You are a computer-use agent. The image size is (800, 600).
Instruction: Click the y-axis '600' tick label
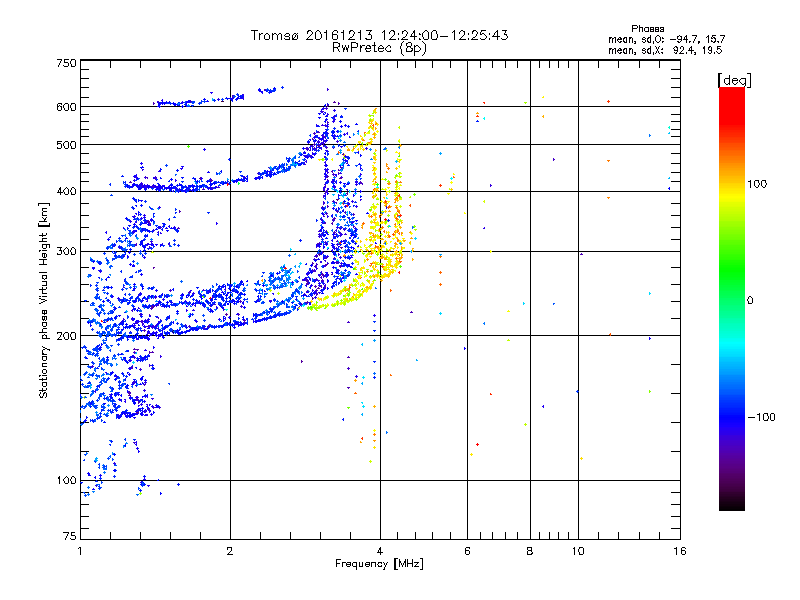click(66, 107)
